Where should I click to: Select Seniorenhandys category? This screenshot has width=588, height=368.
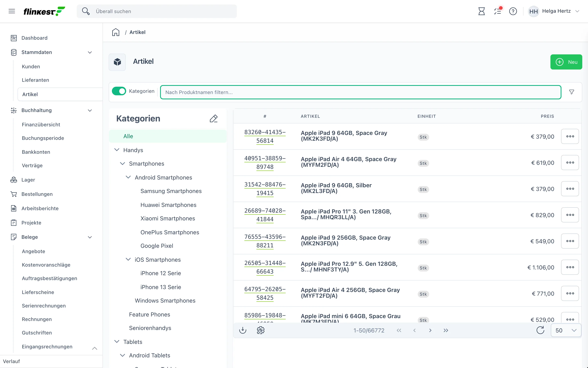coord(150,328)
